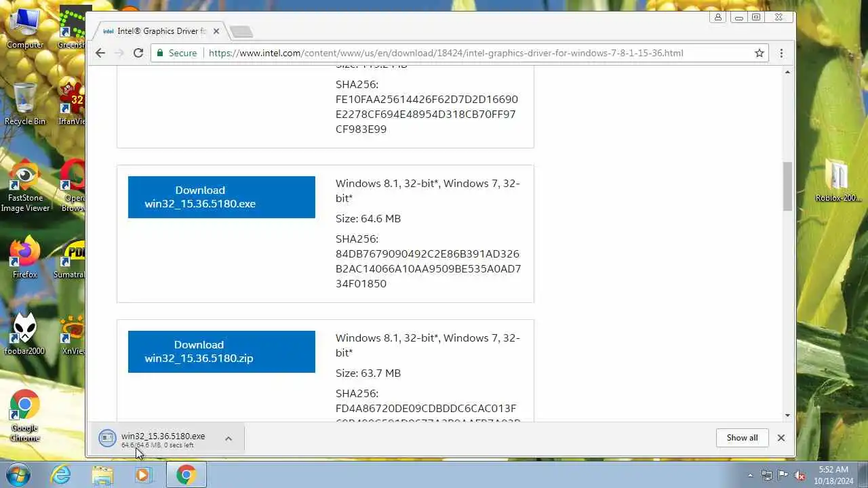Open the Google Chrome desktop shortcut
The width and height of the screenshot is (868, 488).
pyautogui.click(x=25, y=415)
